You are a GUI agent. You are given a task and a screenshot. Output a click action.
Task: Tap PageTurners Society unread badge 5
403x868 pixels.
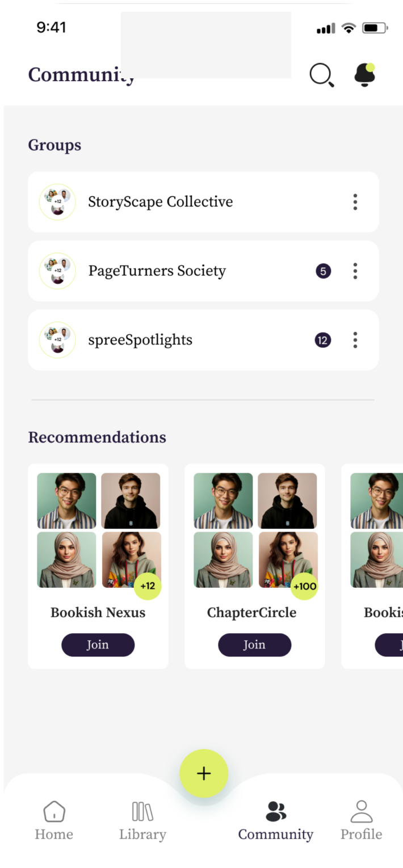click(323, 271)
